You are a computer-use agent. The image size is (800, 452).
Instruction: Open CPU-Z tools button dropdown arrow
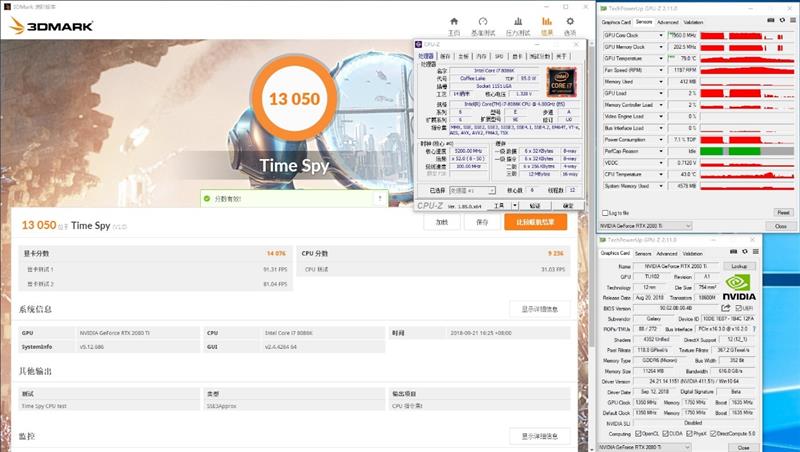click(x=515, y=206)
